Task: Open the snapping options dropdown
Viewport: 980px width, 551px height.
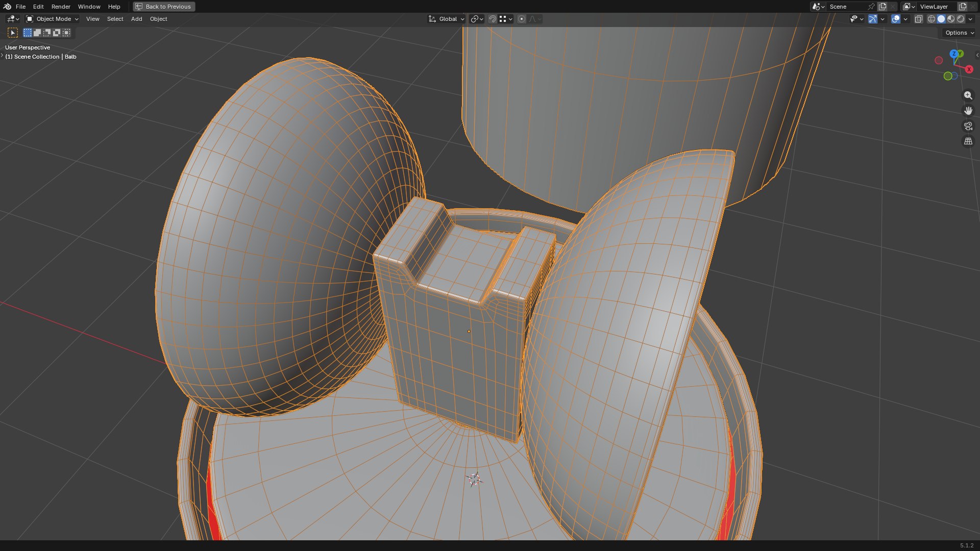Action: (x=506, y=19)
